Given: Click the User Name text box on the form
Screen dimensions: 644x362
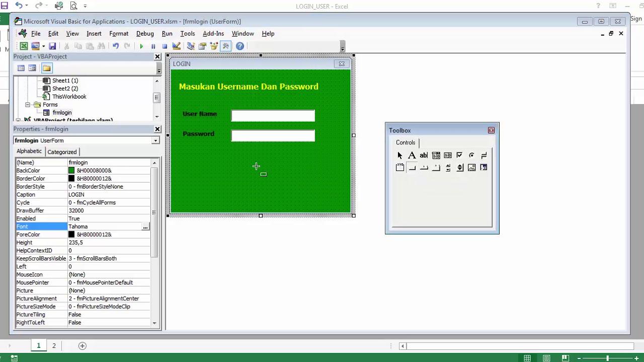Looking at the screenshot, I should tap(273, 116).
